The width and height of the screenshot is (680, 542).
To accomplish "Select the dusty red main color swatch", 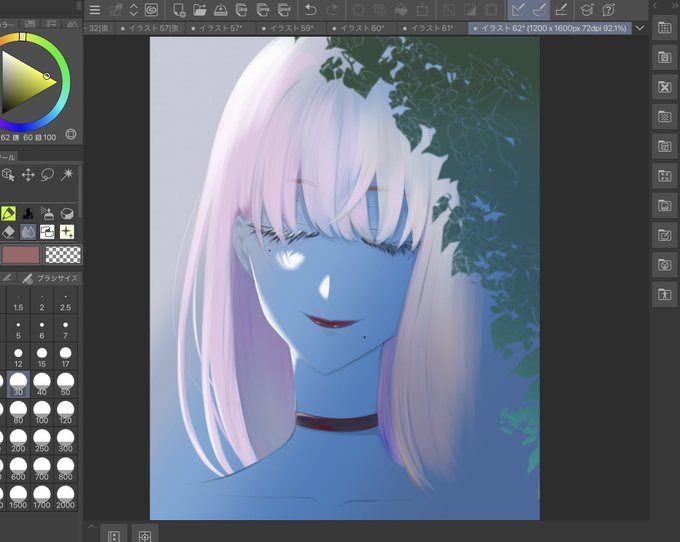I will click(21, 255).
